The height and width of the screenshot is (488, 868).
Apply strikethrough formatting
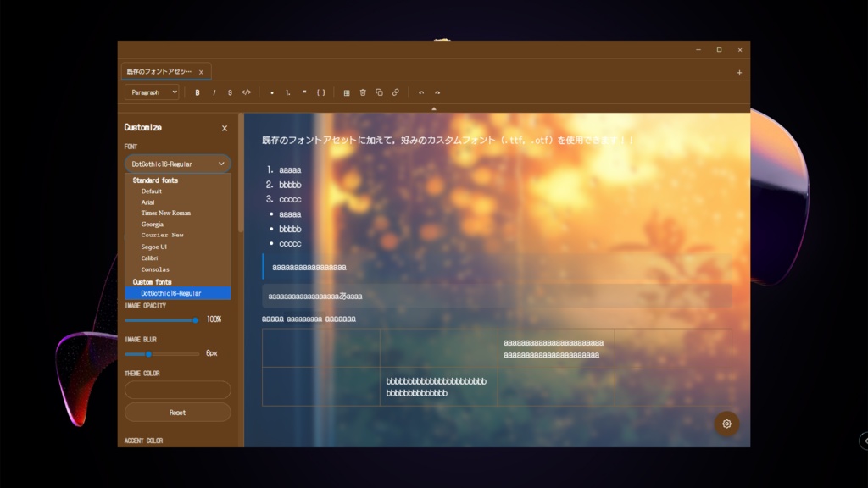[x=230, y=92]
